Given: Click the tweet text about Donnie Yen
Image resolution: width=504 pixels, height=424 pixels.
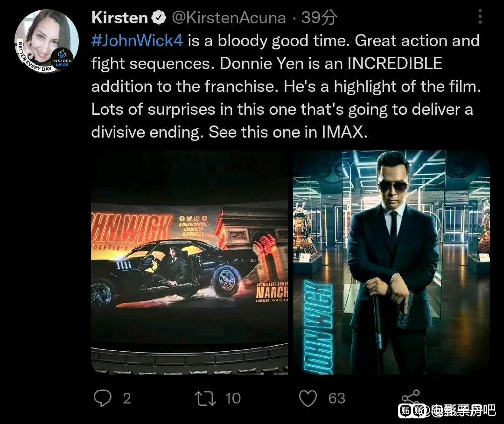Looking at the screenshot, I should [286, 86].
